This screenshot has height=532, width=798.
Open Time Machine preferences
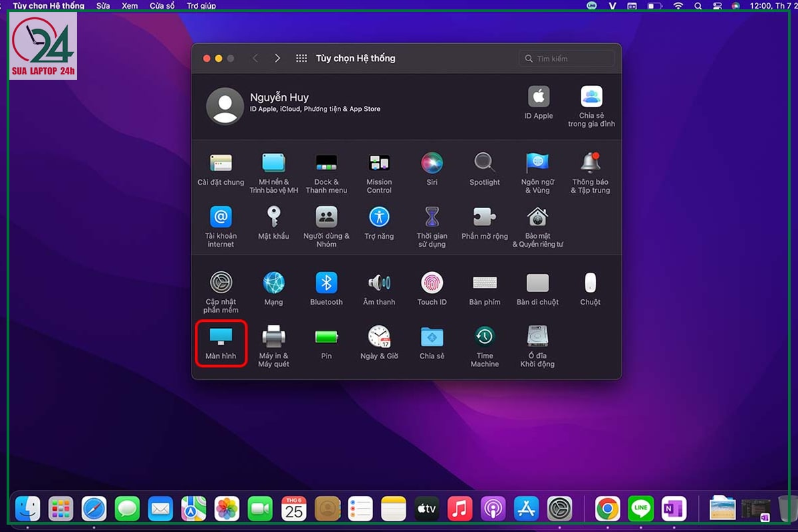[485, 346]
